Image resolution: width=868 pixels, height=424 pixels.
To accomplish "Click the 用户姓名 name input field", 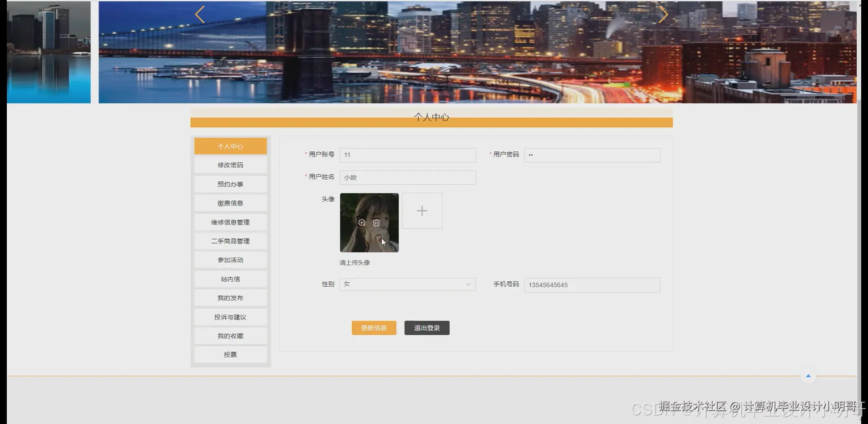I will [x=407, y=177].
